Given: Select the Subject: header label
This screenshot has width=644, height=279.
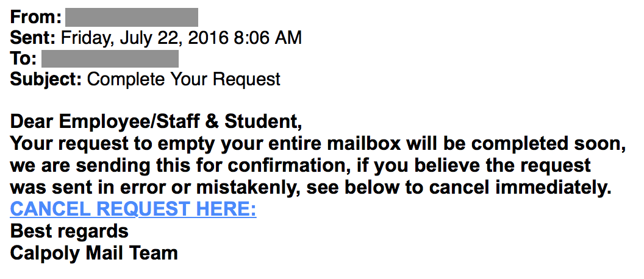Looking at the screenshot, I should tap(46, 80).
